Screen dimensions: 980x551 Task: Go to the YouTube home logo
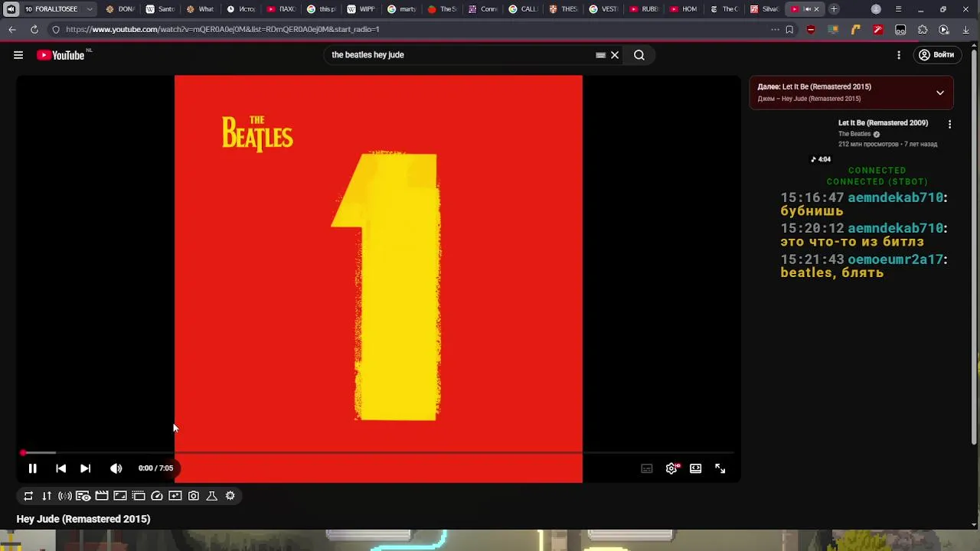[x=61, y=55]
